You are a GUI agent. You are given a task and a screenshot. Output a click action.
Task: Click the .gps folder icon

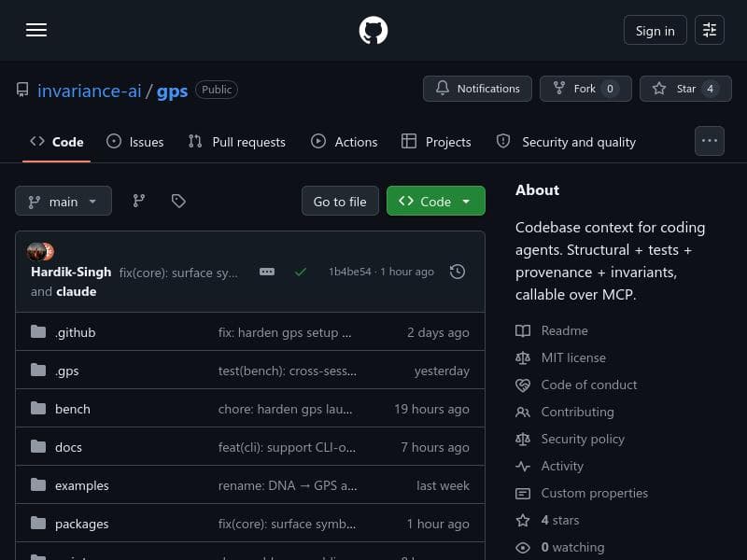(38, 370)
